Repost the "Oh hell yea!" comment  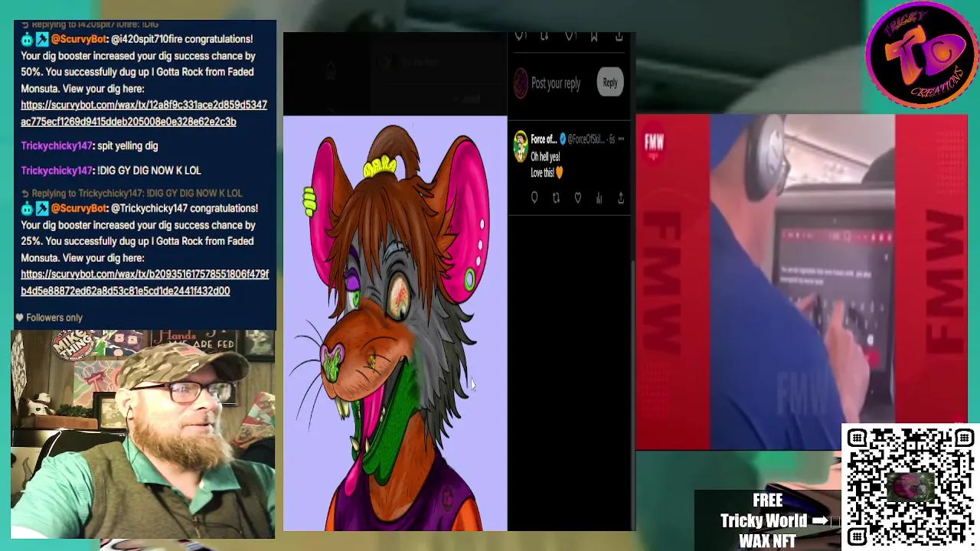556,198
